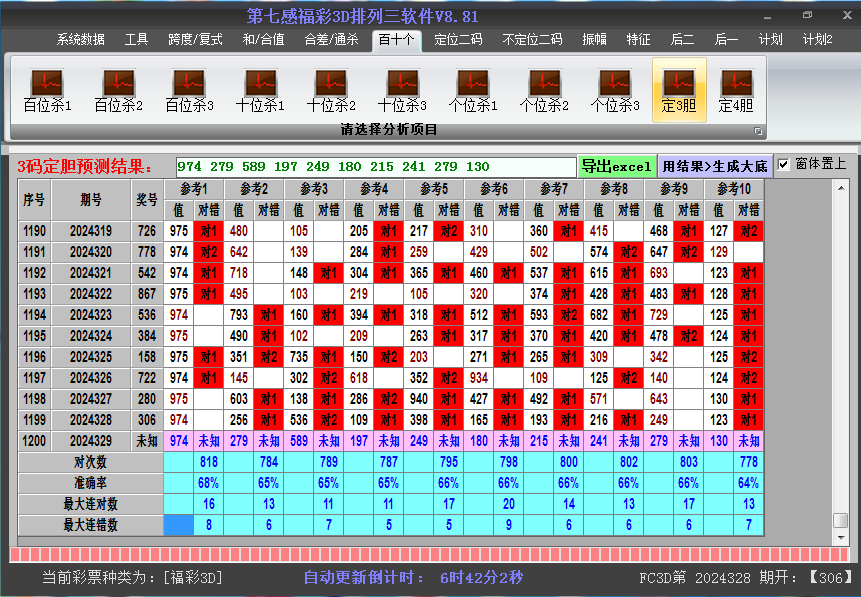Screen dimensions: 861x597
Task: Select row with 期号 2024328
Action: [390, 421]
